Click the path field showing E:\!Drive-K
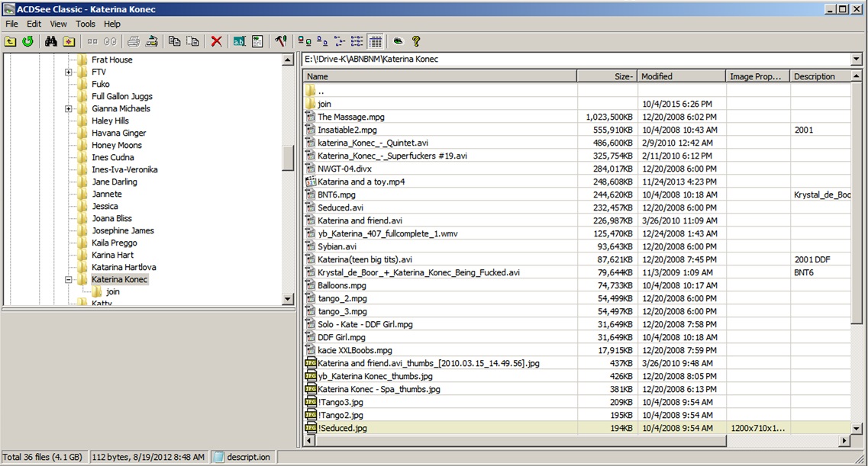The height and width of the screenshot is (466, 868). (x=576, y=59)
